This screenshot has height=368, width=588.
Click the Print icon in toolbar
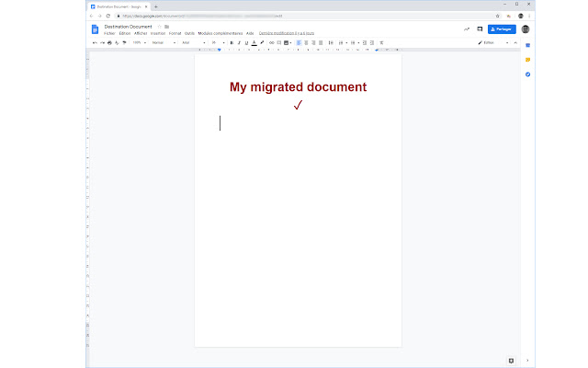click(x=109, y=42)
